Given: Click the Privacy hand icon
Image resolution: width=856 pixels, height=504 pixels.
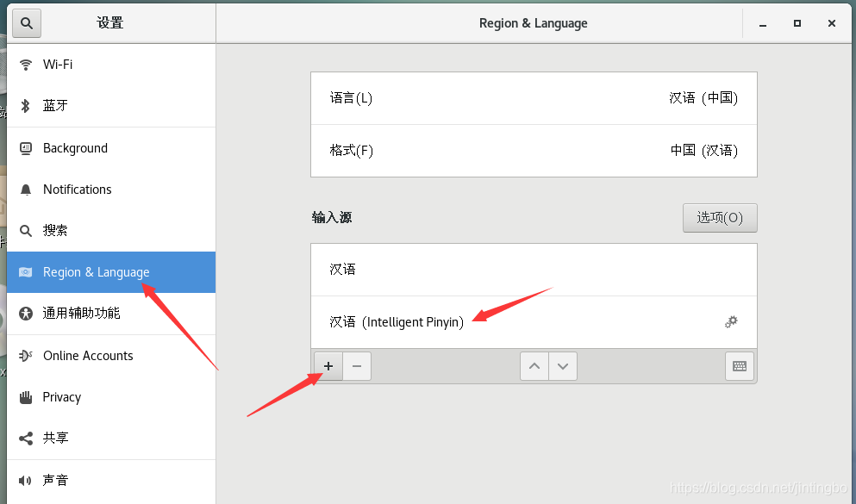Looking at the screenshot, I should point(26,398).
